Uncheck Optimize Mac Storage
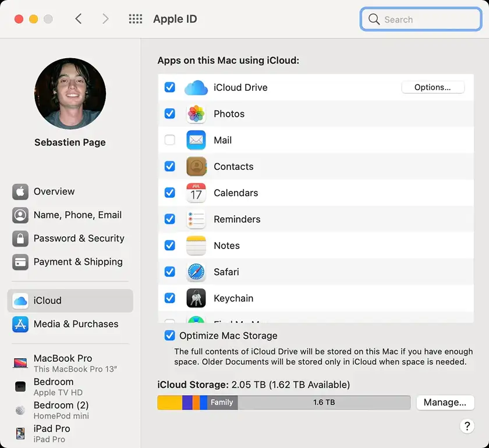Image resolution: width=489 pixels, height=448 pixels. pos(169,336)
